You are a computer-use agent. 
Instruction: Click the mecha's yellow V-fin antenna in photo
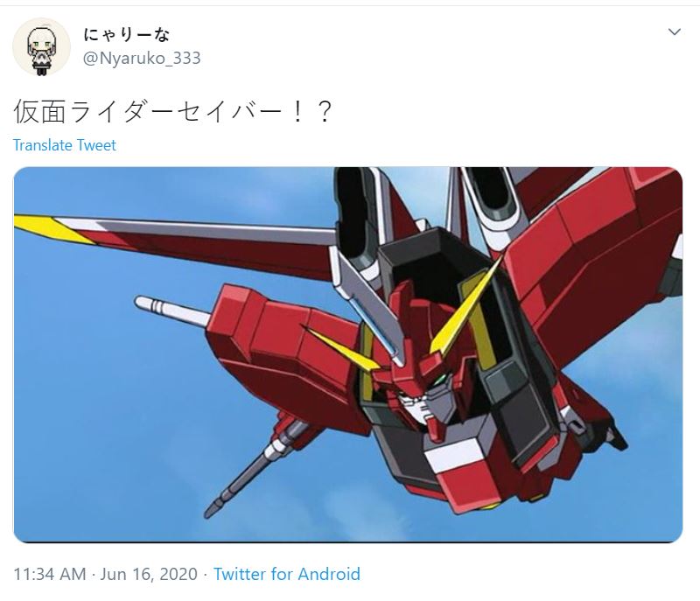465,308
